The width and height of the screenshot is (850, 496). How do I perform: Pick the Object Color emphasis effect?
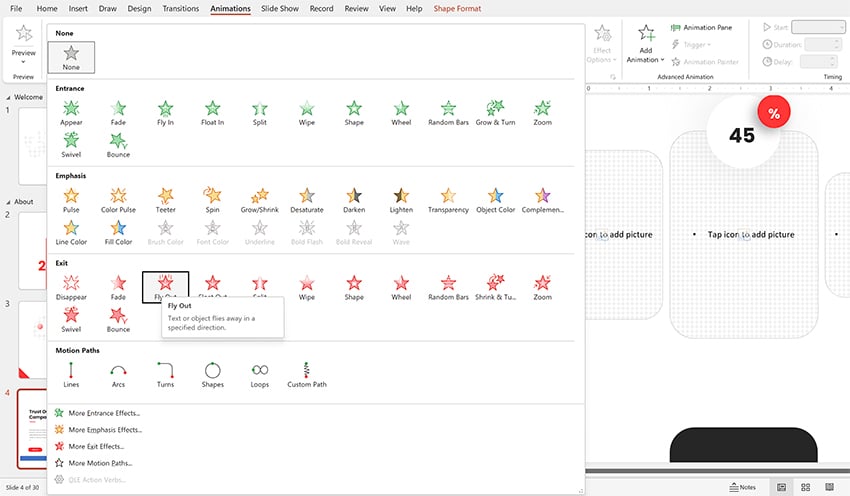click(x=494, y=199)
